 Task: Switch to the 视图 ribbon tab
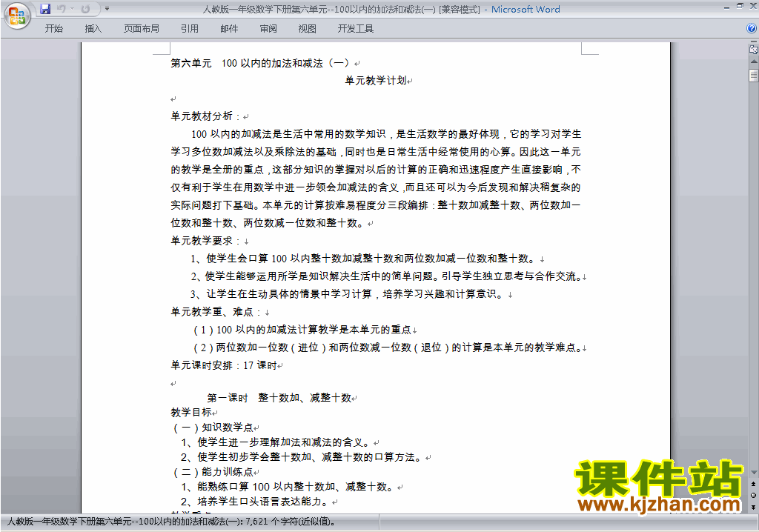[x=308, y=29]
